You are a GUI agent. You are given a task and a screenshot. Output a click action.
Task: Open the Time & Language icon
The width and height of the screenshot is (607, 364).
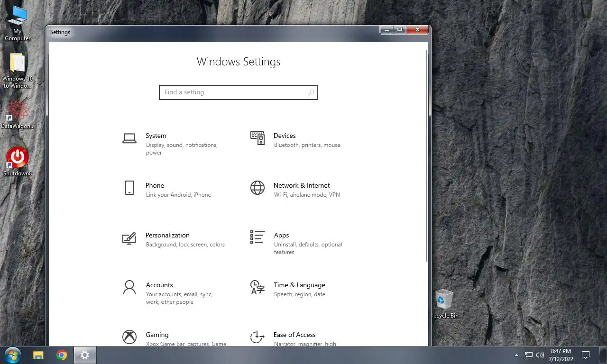click(258, 287)
